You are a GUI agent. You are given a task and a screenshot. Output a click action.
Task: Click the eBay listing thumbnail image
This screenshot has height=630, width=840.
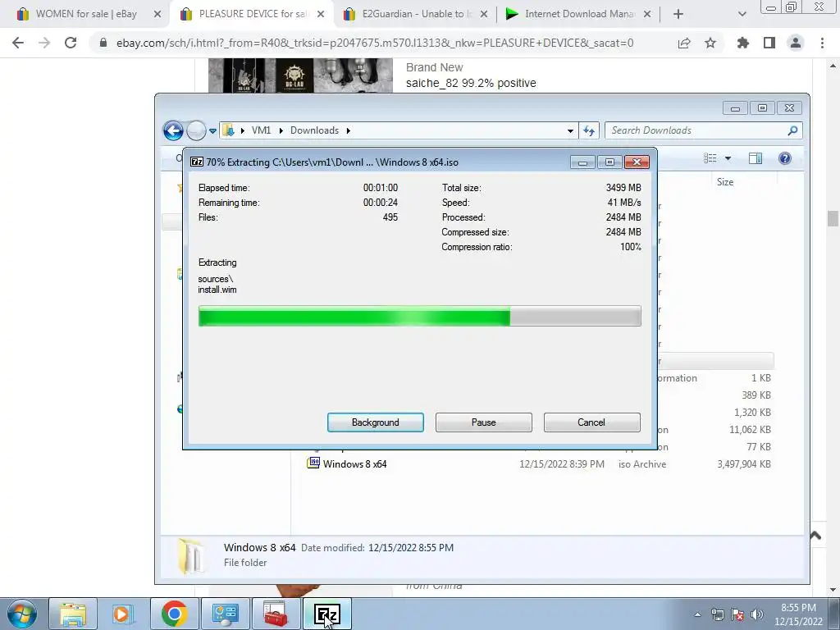300,75
